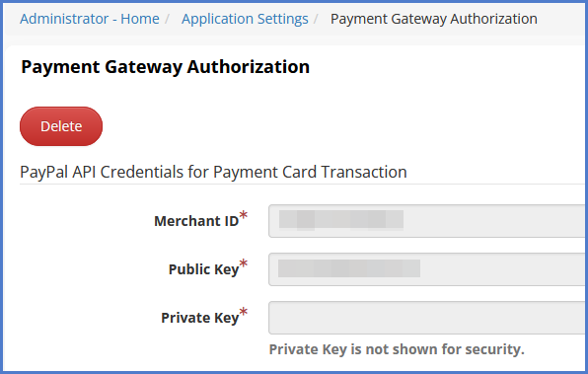Click the red Delete button
This screenshot has width=588, height=374.
(61, 126)
